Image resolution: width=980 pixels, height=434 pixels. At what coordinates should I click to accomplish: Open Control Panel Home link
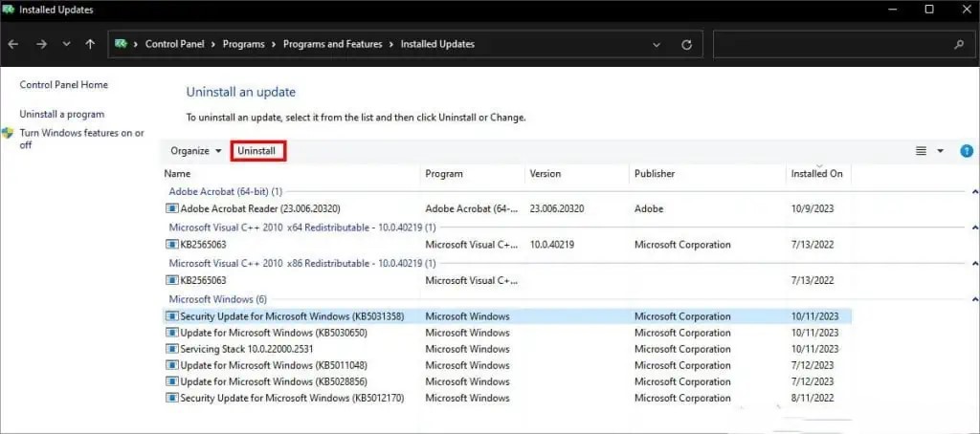[x=64, y=85]
